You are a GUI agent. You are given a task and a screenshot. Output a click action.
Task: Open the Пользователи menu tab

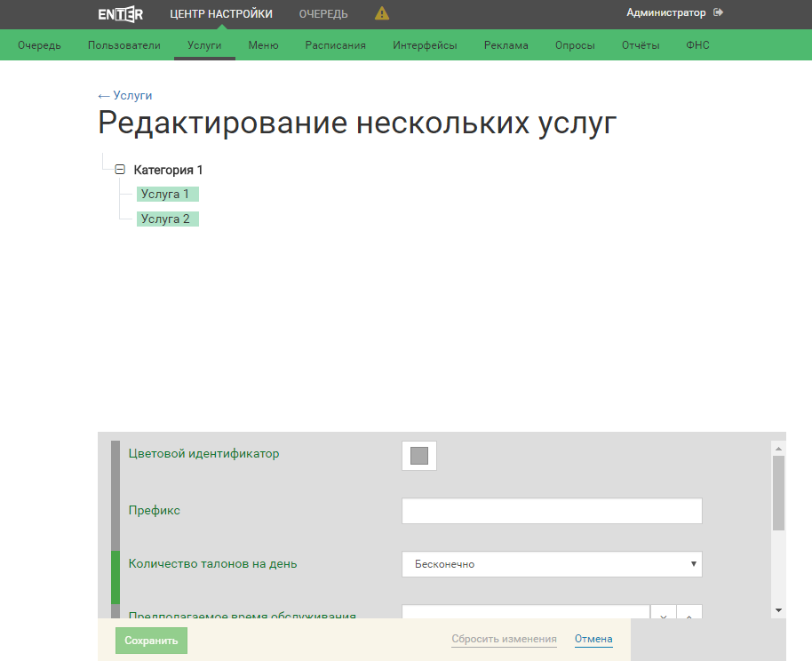click(x=124, y=45)
